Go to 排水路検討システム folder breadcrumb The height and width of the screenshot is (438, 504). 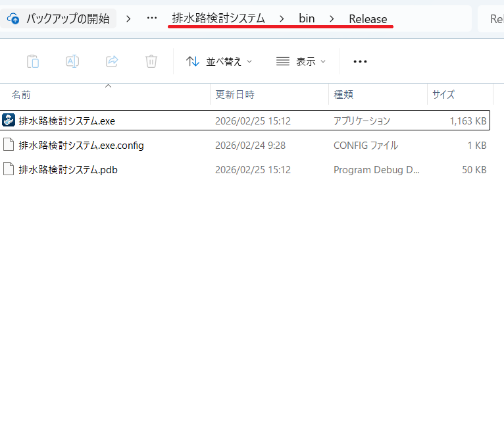pos(218,18)
